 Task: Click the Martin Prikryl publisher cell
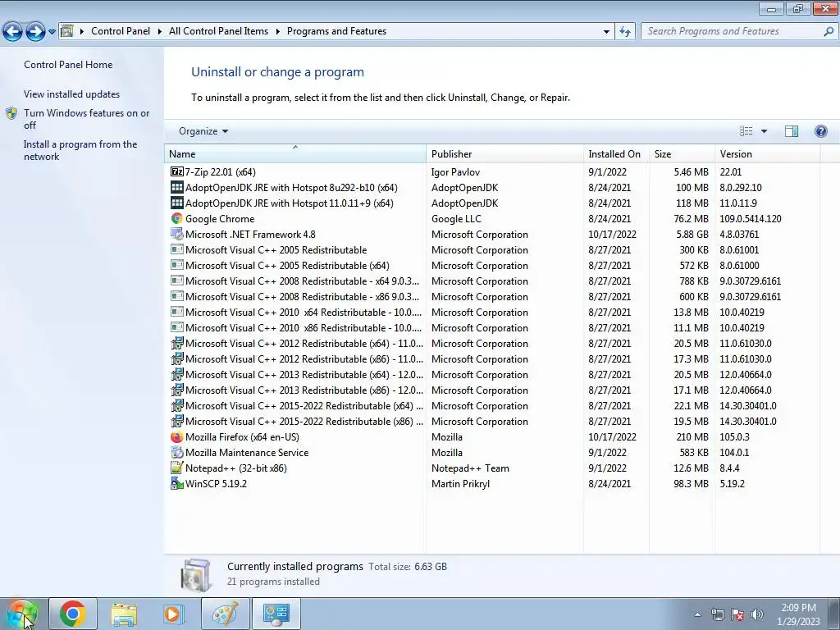point(461,484)
